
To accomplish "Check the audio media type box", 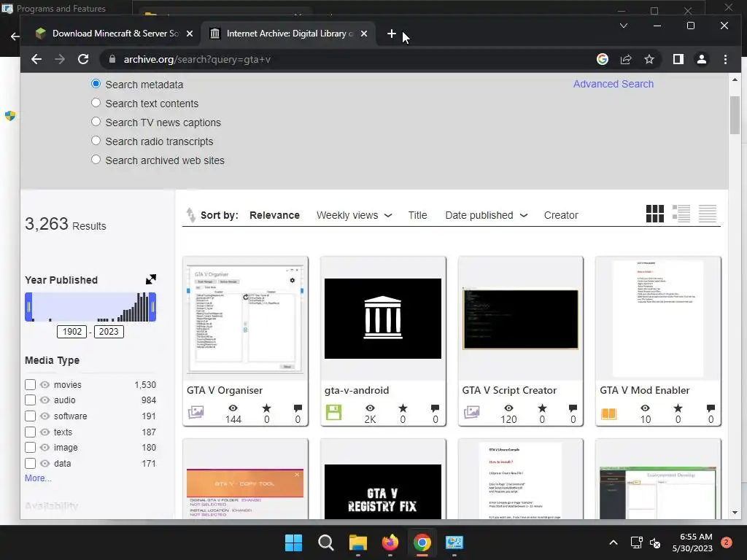I will [x=30, y=400].
